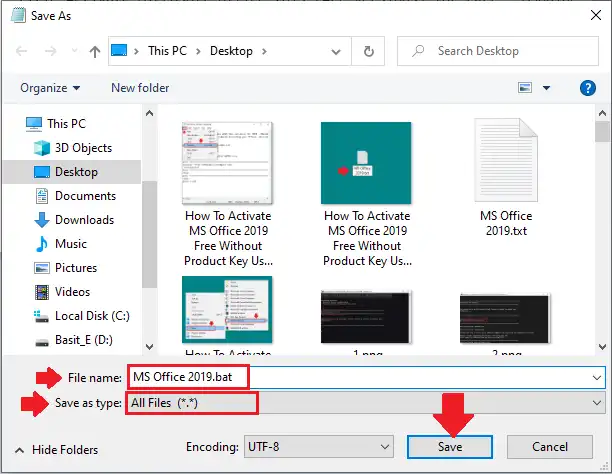Click sidebar scroll down arrow
The image size is (612, 474).
click(x=149, y=346)
